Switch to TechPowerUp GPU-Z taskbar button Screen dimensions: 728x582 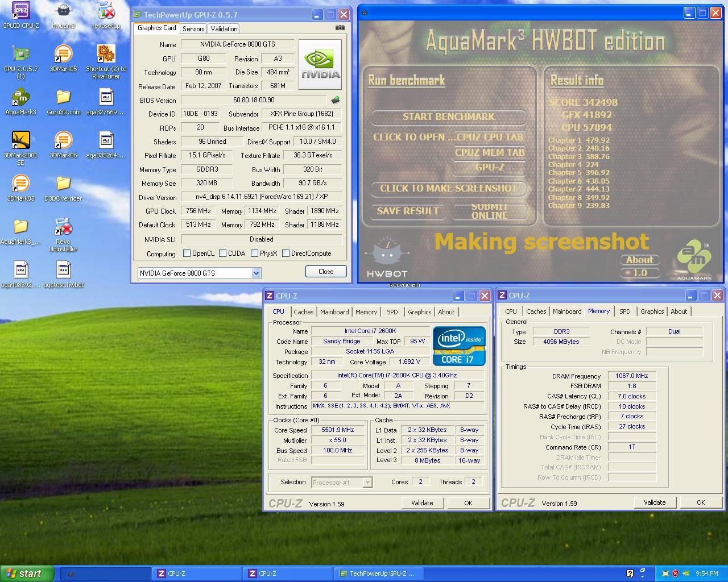tap(379, 573)
